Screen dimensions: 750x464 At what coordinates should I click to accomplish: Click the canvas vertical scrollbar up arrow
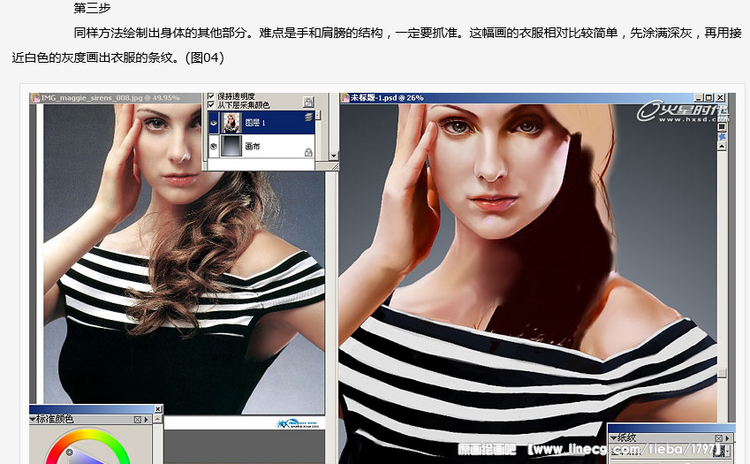click(722, 146)
